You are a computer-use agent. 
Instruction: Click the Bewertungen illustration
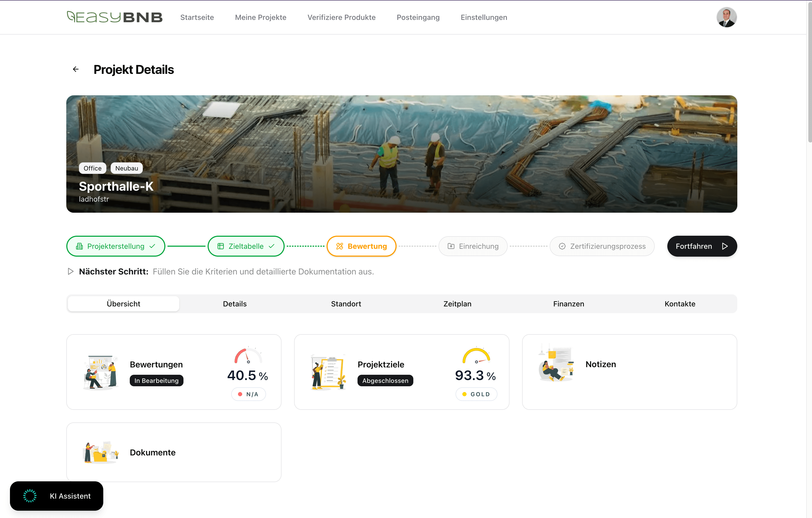pos(100,372)
